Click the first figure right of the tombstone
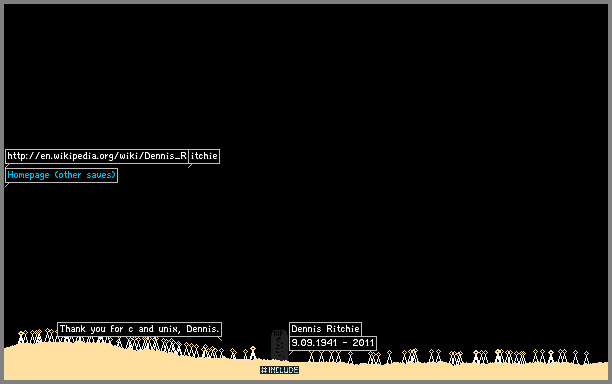Viewport: 612px width, 384px height. [x=311, y=356]
